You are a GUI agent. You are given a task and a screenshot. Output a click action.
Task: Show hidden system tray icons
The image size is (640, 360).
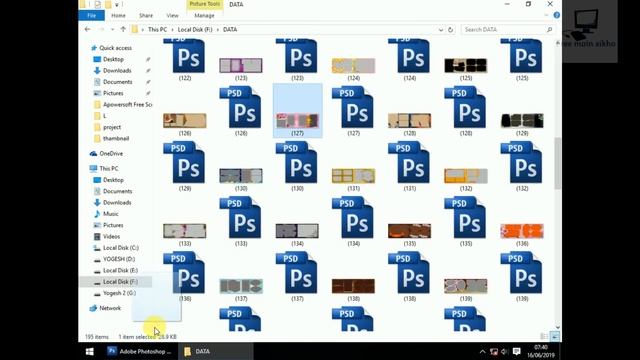click(482, 351)
